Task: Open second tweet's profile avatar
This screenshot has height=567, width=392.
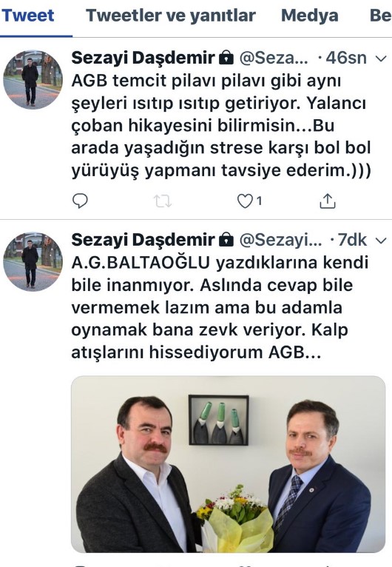Action: tap(33, 262)
